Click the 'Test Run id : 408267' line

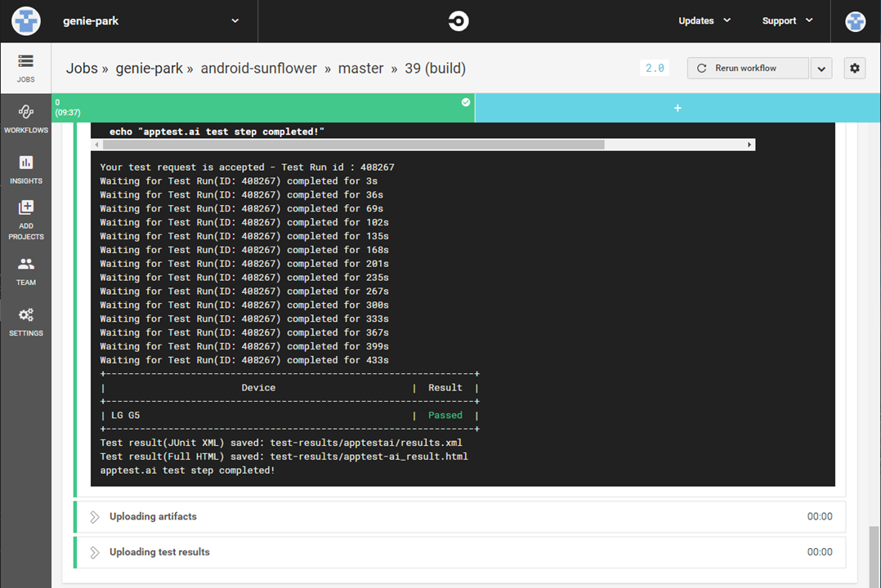[x=247, y=167]
